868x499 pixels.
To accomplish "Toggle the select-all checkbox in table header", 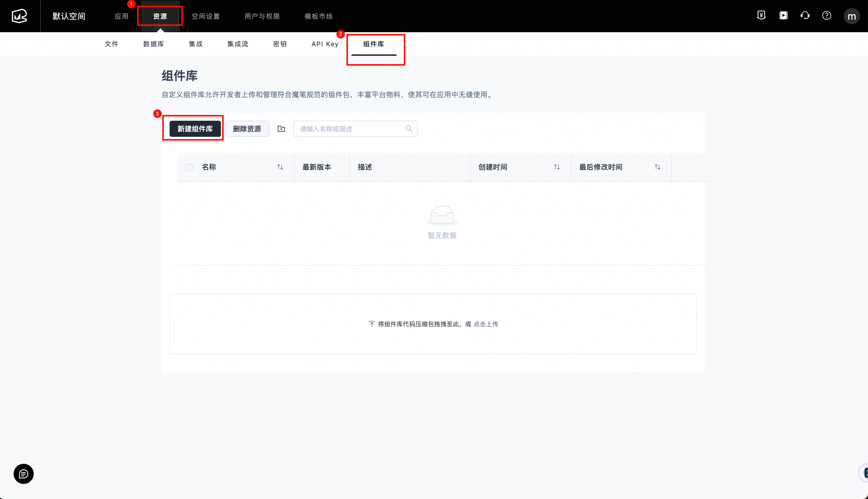I will pyautogui.click(x=189, y=167).
